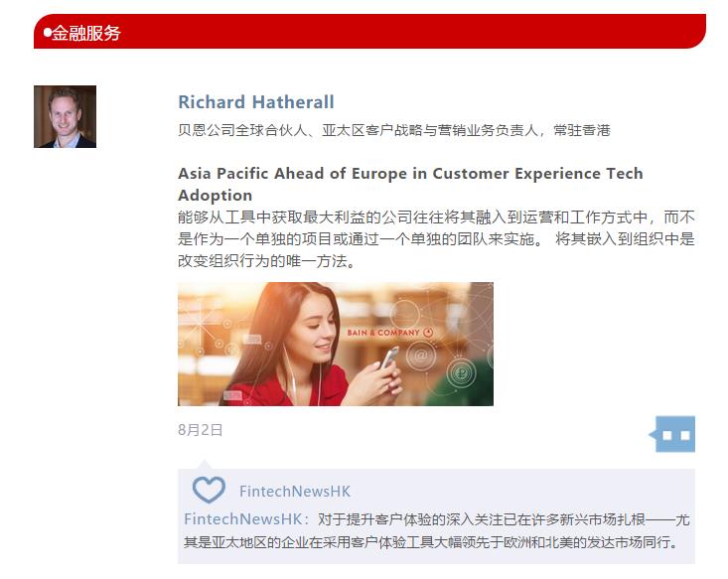
Task: Open the Asia Pacific customer experience article
Action: tap(410, 184)
